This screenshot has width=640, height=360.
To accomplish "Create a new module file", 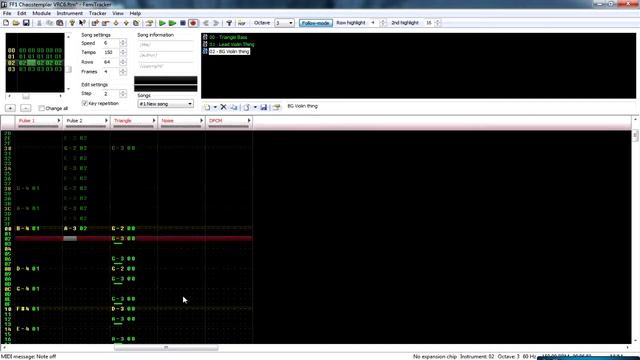I will [x=6, y=23].
